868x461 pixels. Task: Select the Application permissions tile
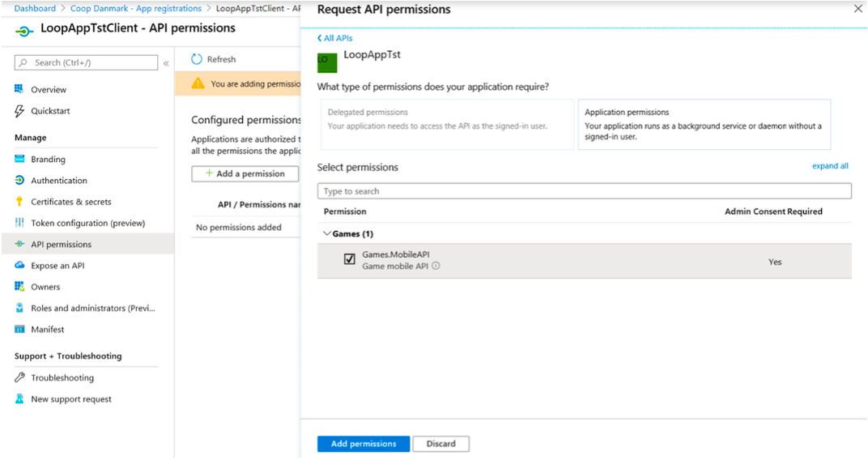(704, 124)
